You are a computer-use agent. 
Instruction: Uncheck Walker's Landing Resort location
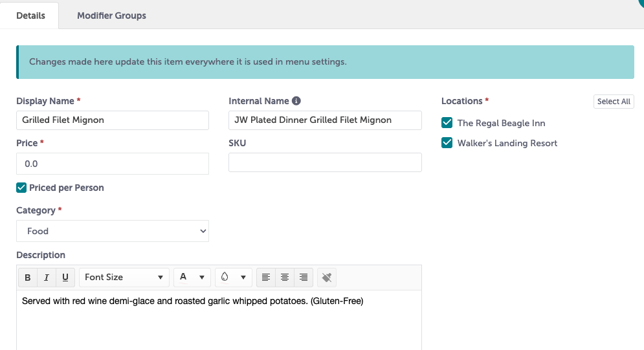coord(447,143)
